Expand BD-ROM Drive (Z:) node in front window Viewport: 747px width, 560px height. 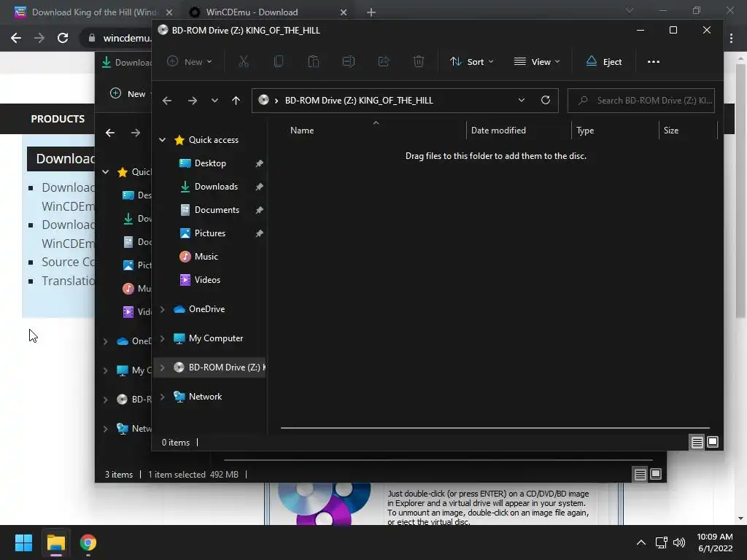click(163, 367)
